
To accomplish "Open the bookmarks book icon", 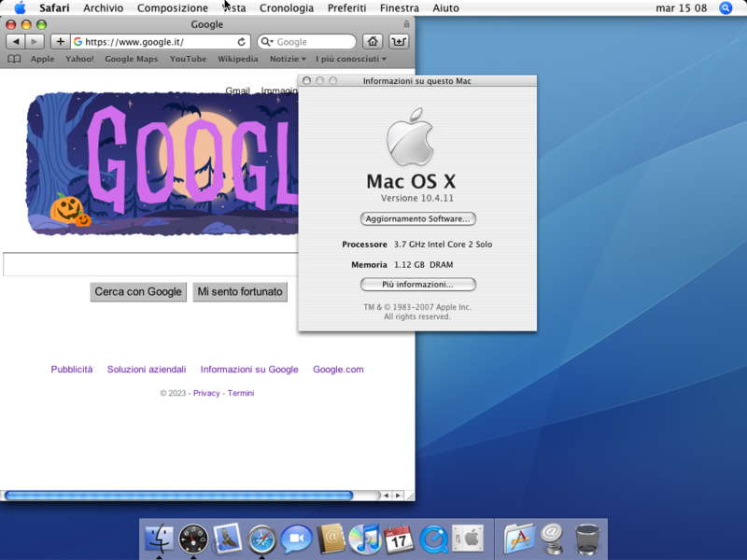I will (x=14, y=59).
